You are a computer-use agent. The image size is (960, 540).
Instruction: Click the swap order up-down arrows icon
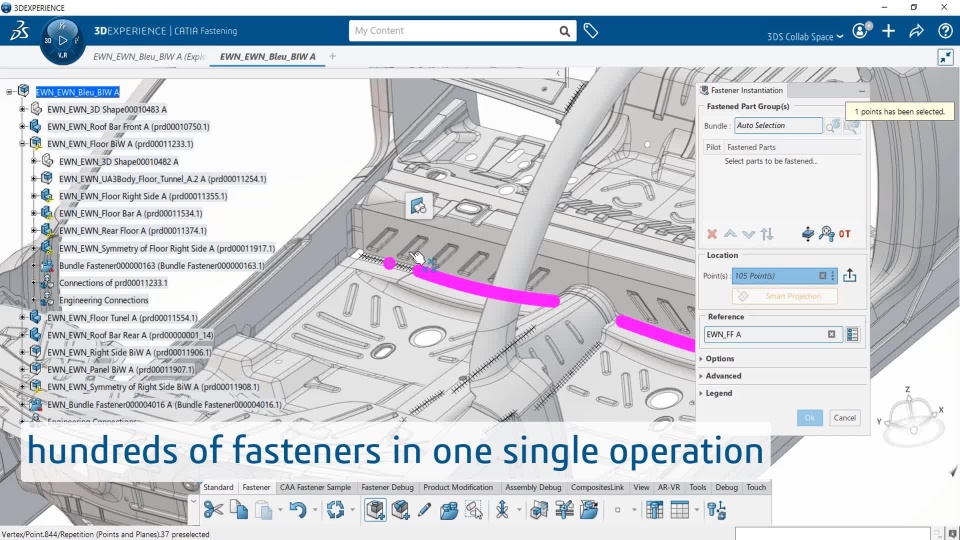click(x=767, y=234)
